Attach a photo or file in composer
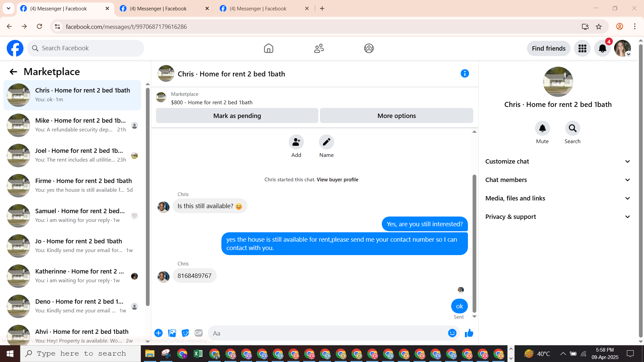 172,333
